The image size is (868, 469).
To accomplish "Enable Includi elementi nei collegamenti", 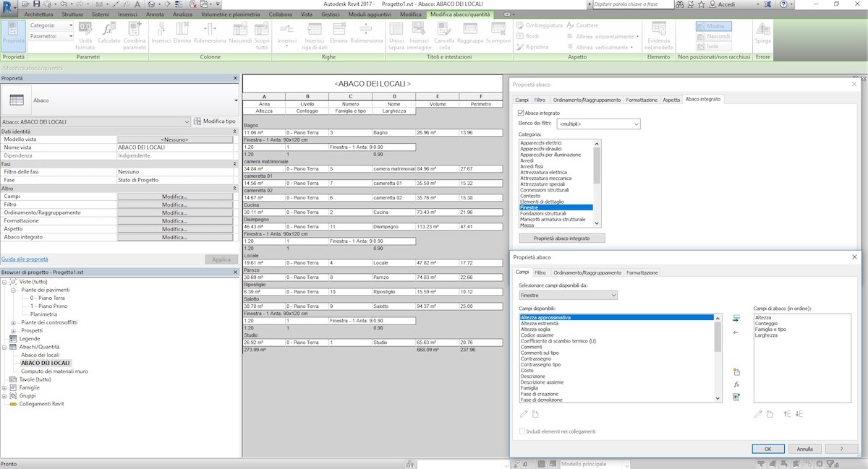I will pyautogui.click(x=522, y=429).
